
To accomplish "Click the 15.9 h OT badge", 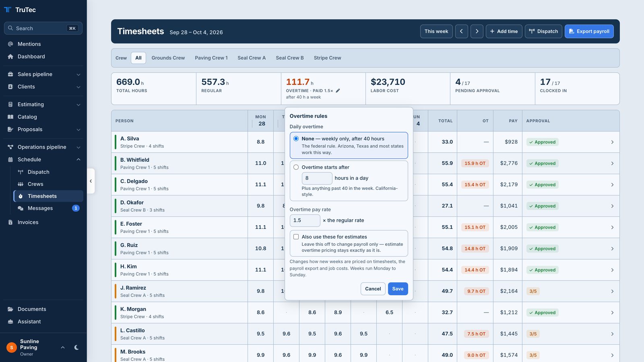I will coord(475,163).
